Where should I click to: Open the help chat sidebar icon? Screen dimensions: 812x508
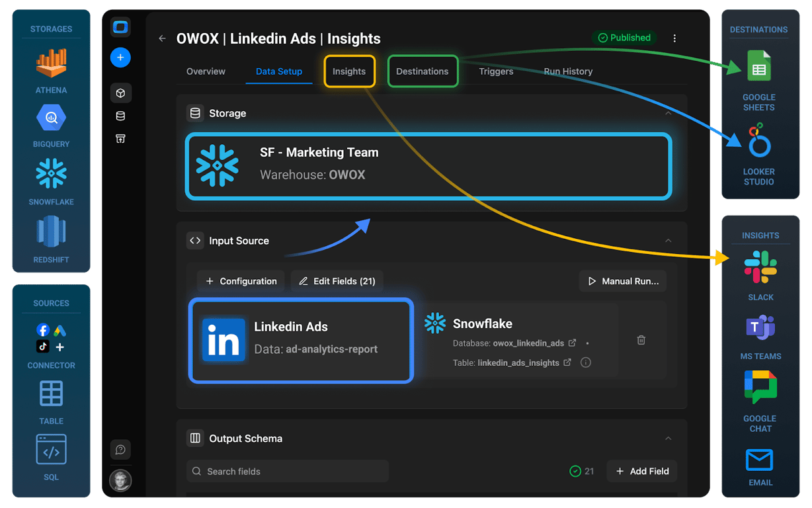point(120,450)
